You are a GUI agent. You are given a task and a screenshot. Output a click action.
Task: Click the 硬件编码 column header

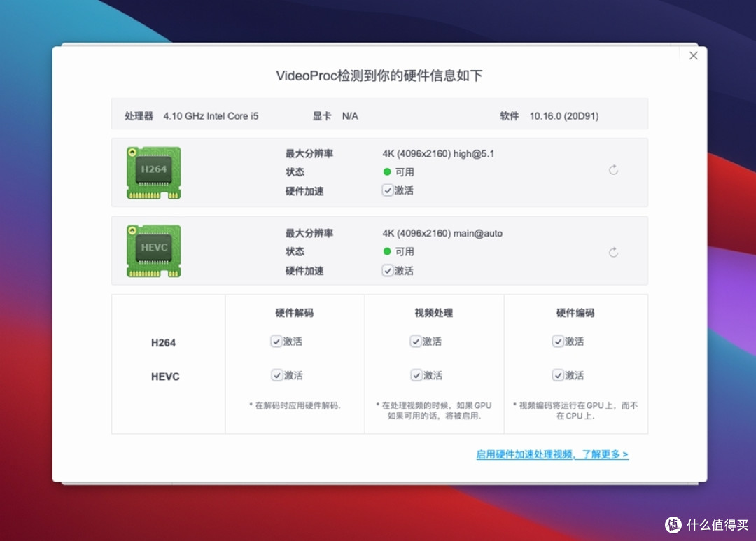point(575,313)
